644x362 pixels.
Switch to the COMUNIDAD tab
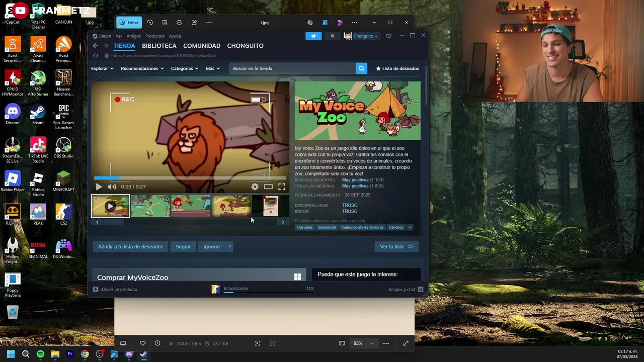pyautogui.click(x=202, y=46)
